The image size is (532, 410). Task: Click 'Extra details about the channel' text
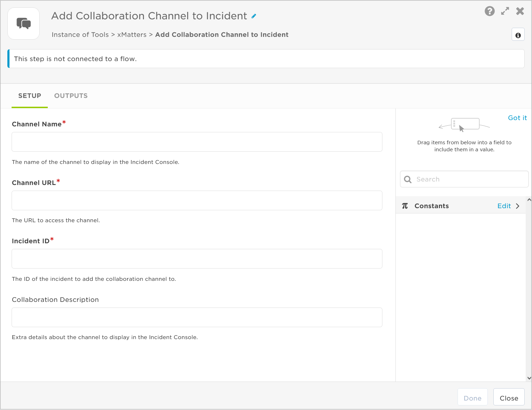[105, 337]
